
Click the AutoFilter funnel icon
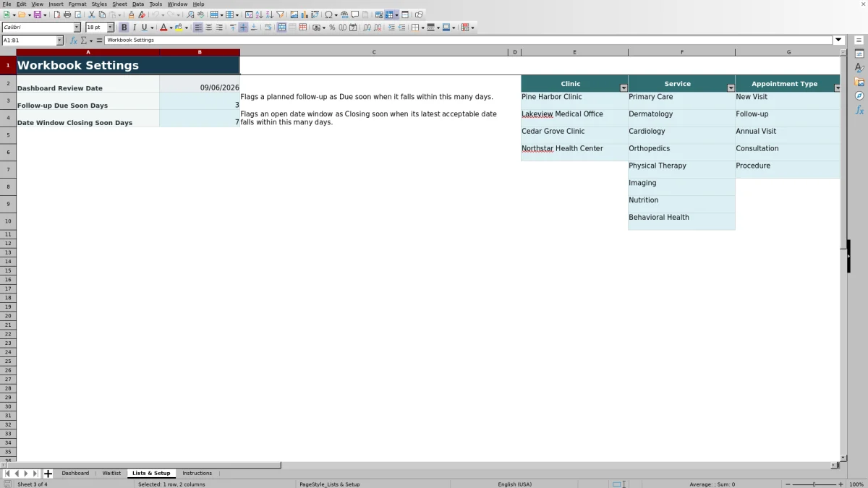point(280,14)
